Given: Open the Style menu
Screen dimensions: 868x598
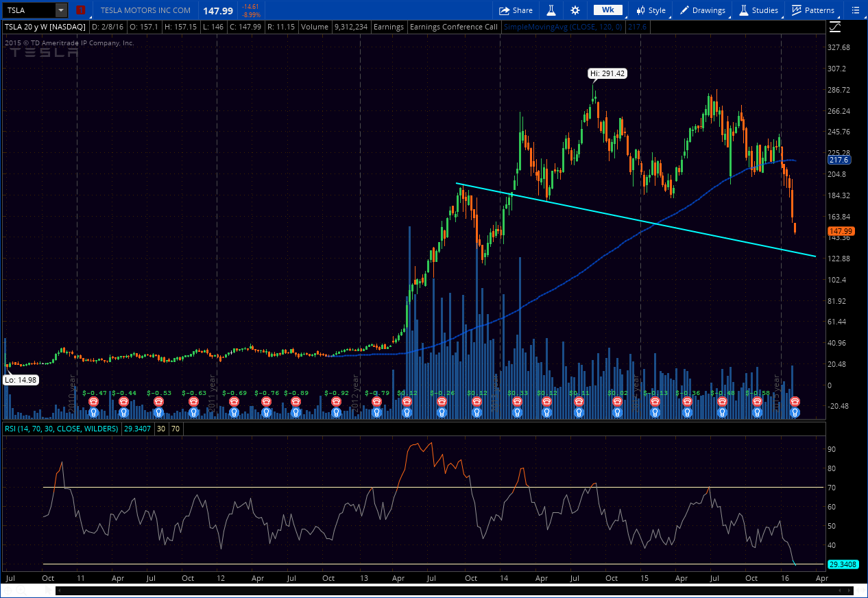Looking at the screenshot, I should click(x=651, y=10).
